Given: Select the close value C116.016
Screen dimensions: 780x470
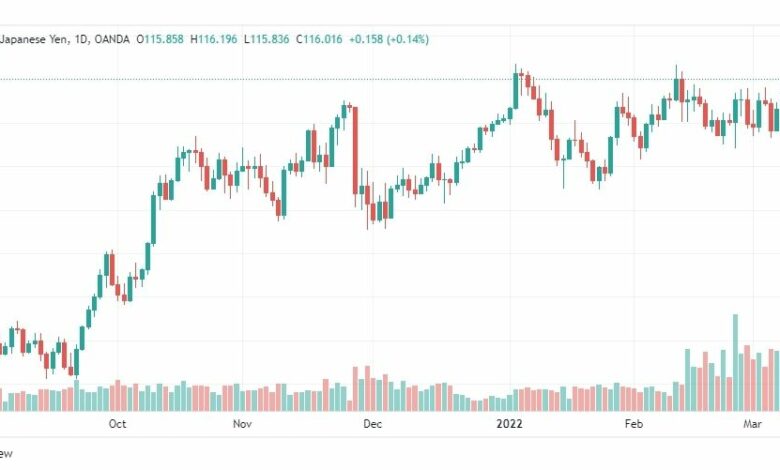Looking at the screenshot, I should tap(319, 39).
